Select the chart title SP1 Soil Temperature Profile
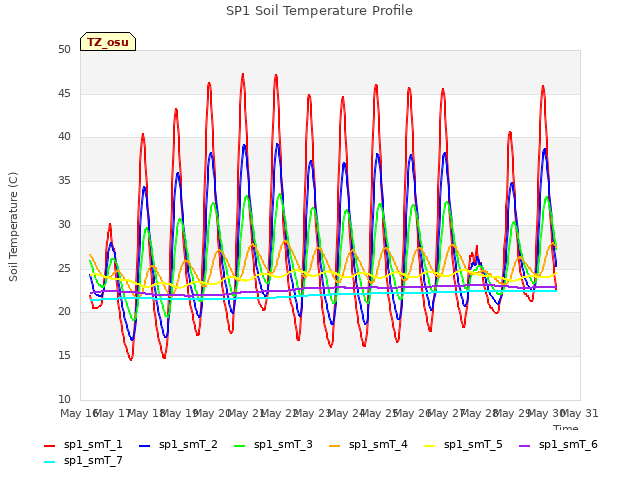 (319, 11)
